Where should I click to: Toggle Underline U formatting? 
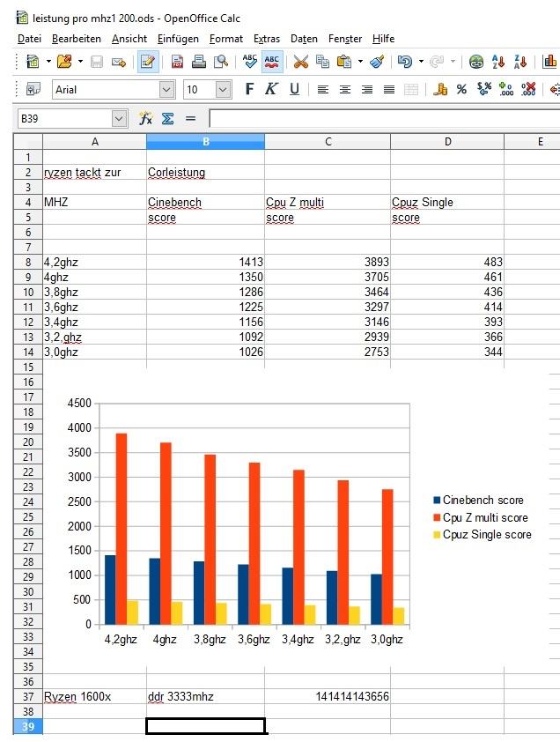point(294,89)
